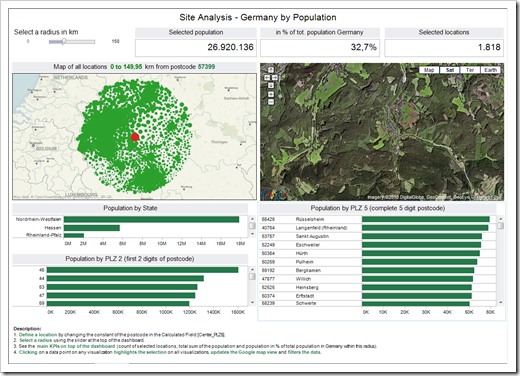520x376 pixels.
Task: Select the Rüsselsheim population bar
Action: (426, 219)
